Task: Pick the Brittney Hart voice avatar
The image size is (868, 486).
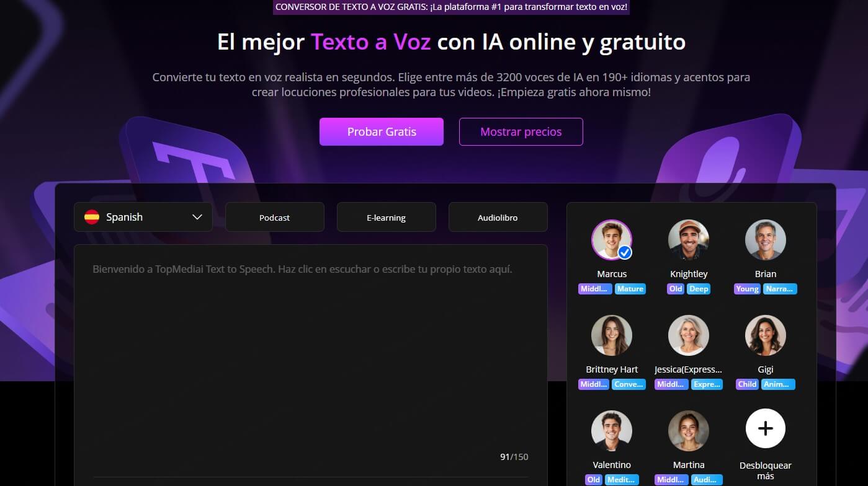Action: pyautogui.click(x=612, y=335)
